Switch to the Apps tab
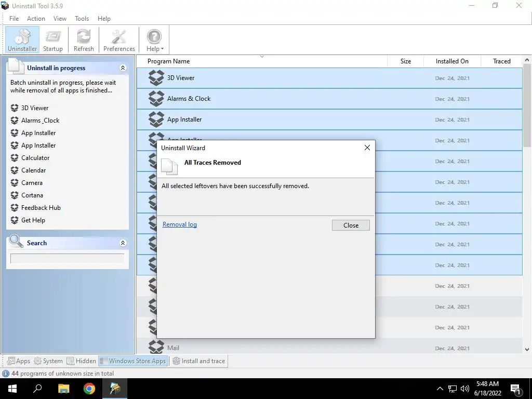532x399 pixels. click(x=19, y=361)
